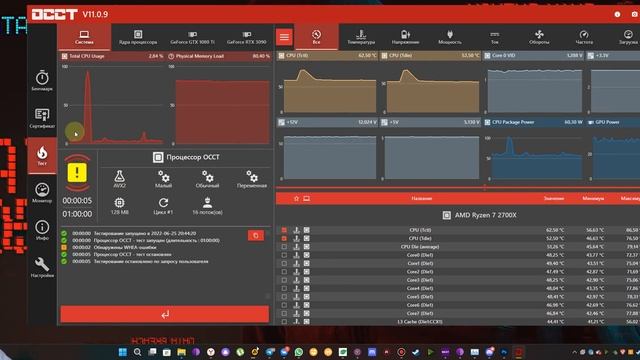
Task: Select the Напряжение sensors tab
Action: 405,37
